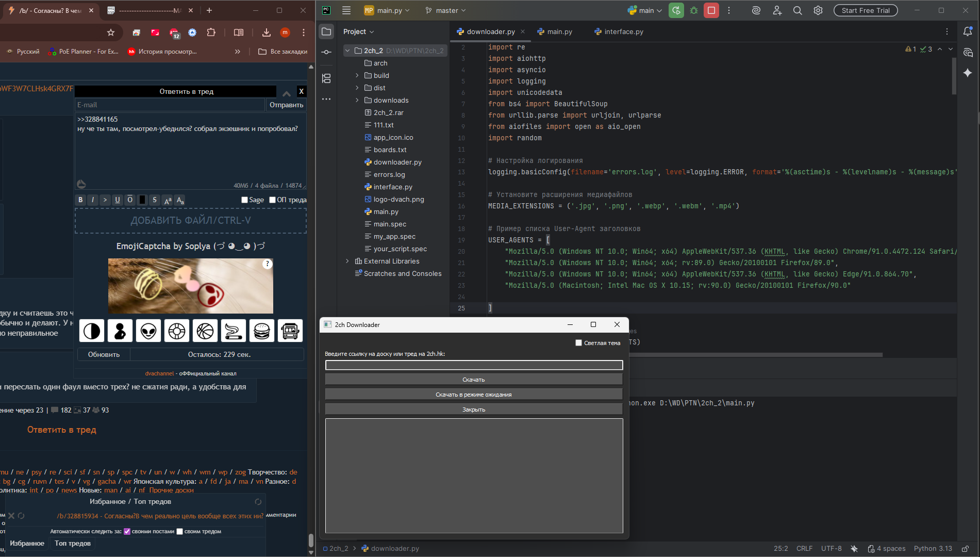Open PyCharm settings gear icon
980x557 pixels.
[818, 10]
